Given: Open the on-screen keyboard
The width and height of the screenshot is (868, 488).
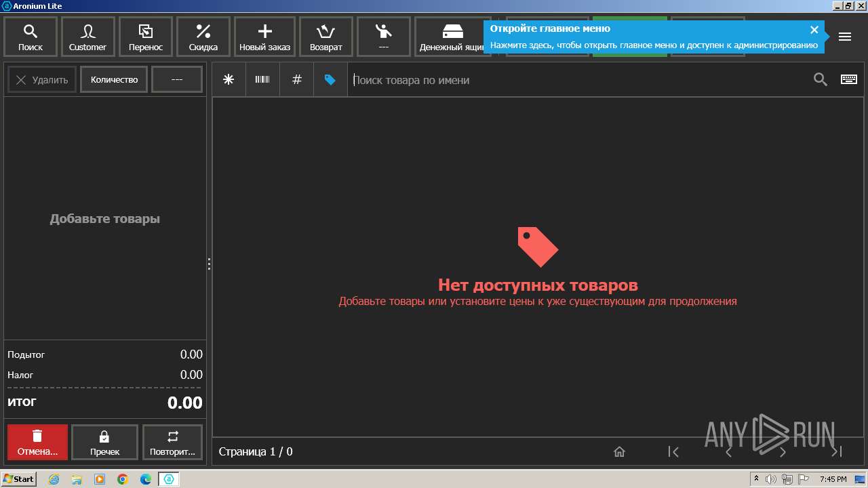Looking at the screenshot, I should pyautogui.click(x=849, y=79).
